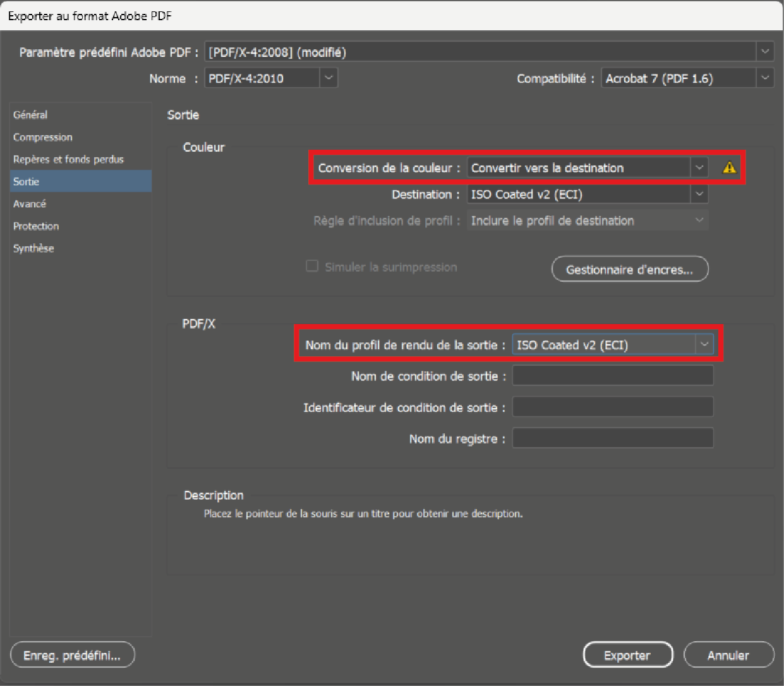
Task: Go to the Avancé section
Action: tap(30, 203)
